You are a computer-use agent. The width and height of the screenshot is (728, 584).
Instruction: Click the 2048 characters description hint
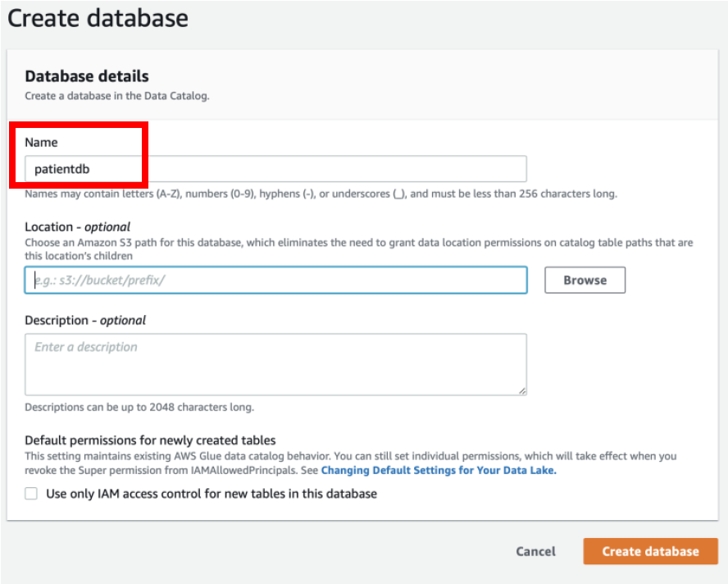click(x=139, y=407)
